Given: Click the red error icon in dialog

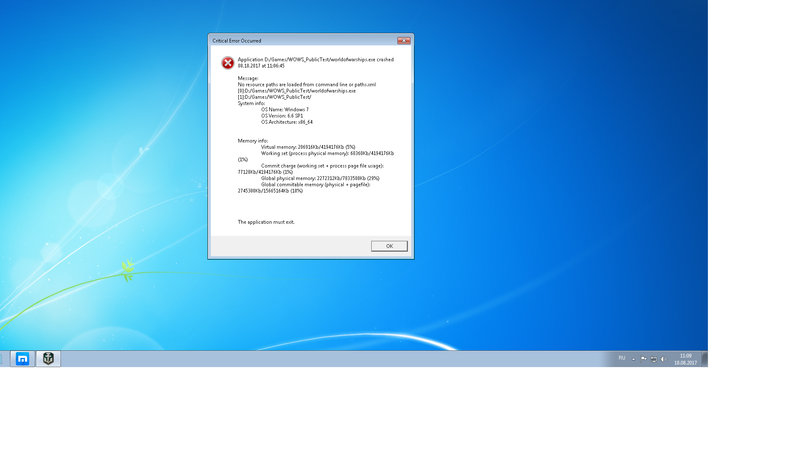Looking at the screenshot, I should [x=227, y=63].
